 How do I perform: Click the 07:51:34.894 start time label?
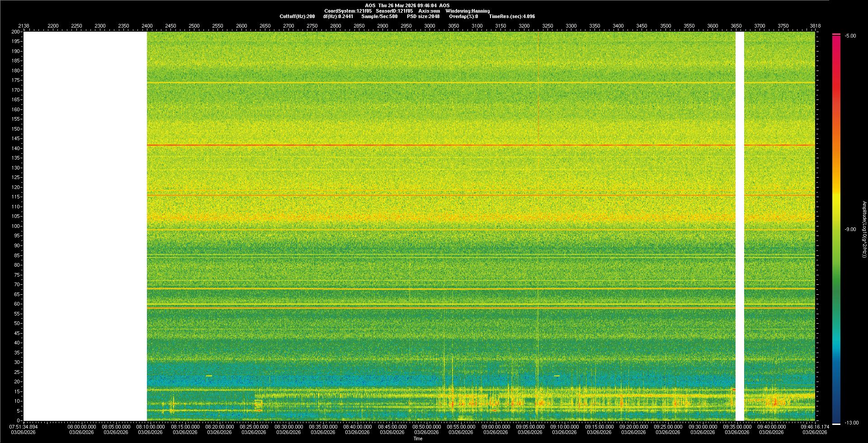(24, 427)
